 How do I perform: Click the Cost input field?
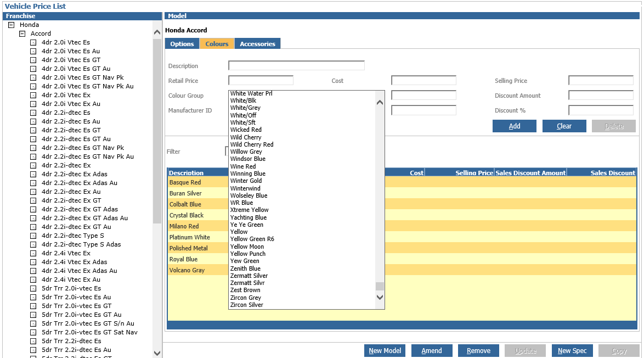pos(423,81)
